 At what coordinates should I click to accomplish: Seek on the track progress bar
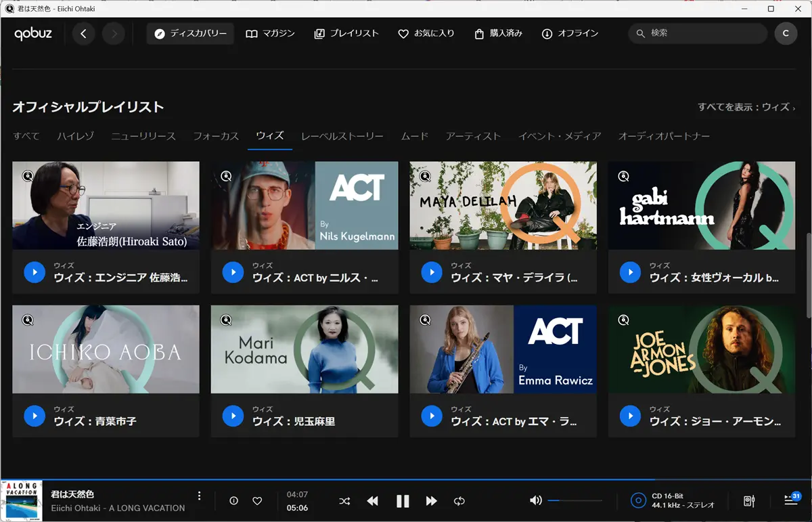[406, 479]
